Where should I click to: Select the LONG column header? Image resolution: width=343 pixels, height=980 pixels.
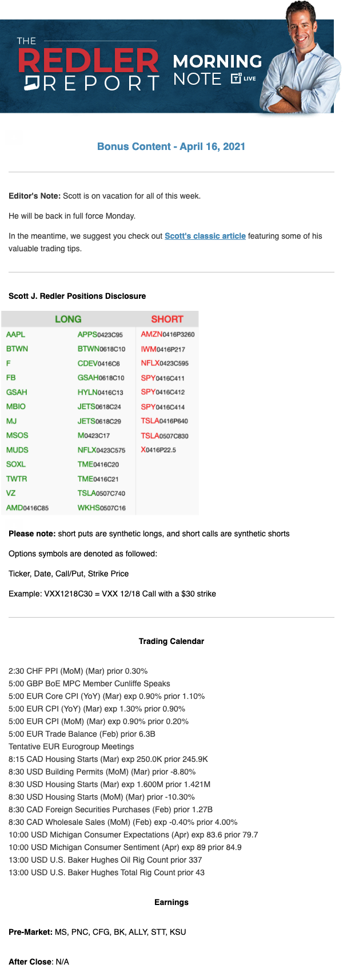[x=68, y=319]
